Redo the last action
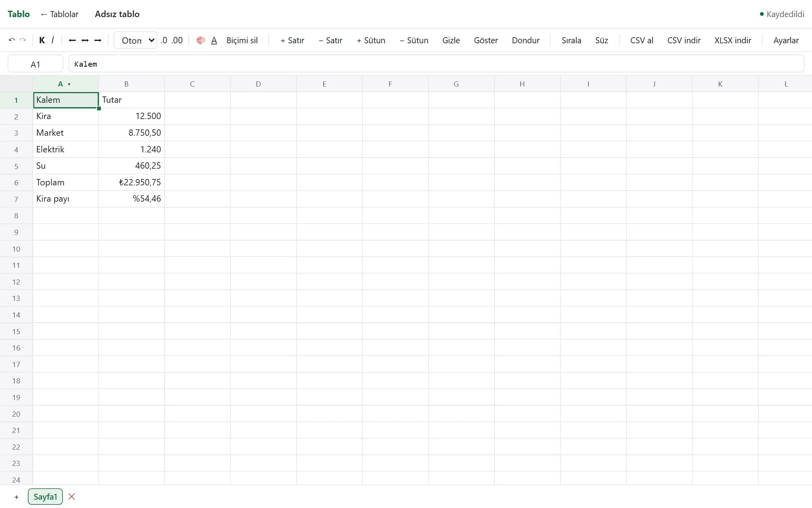The image size is (812, 508). click(x=23, y=40)
